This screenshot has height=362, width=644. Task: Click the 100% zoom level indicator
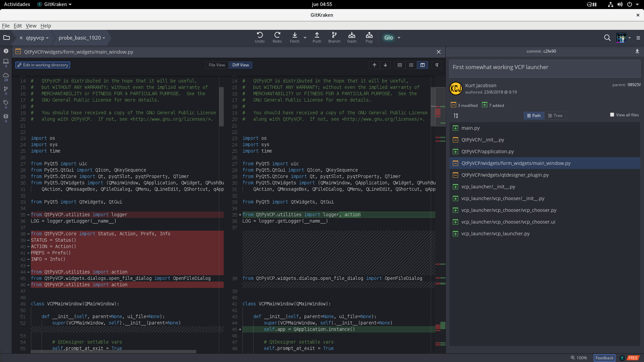coord(579,358)
